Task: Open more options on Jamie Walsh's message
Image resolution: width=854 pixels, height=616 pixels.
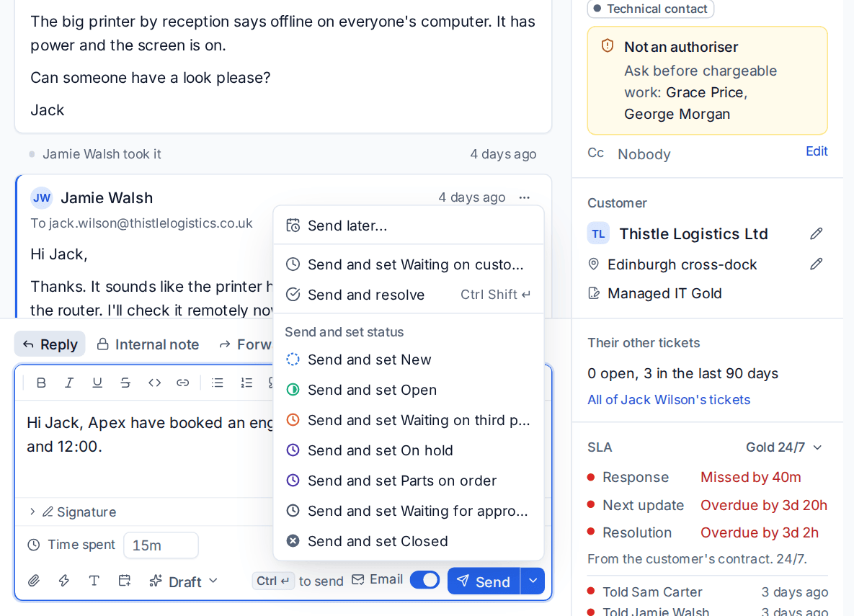Action: (x=524, y=197)
